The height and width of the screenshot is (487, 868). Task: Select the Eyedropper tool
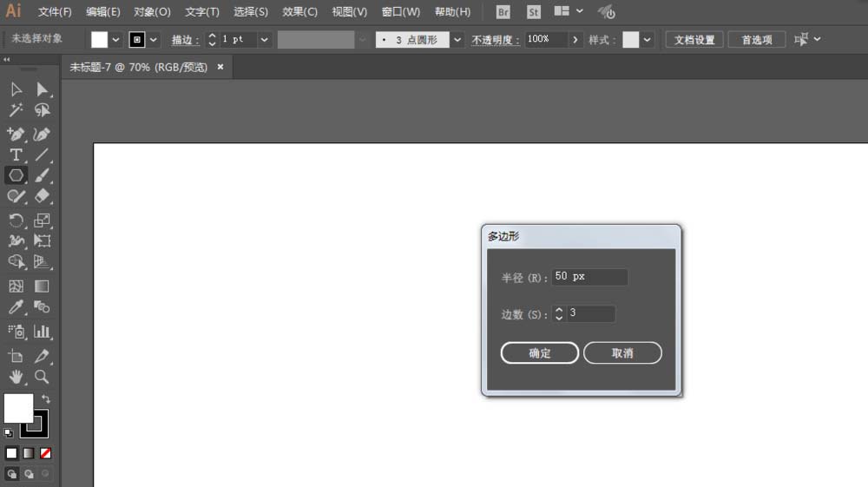point(16,307)
